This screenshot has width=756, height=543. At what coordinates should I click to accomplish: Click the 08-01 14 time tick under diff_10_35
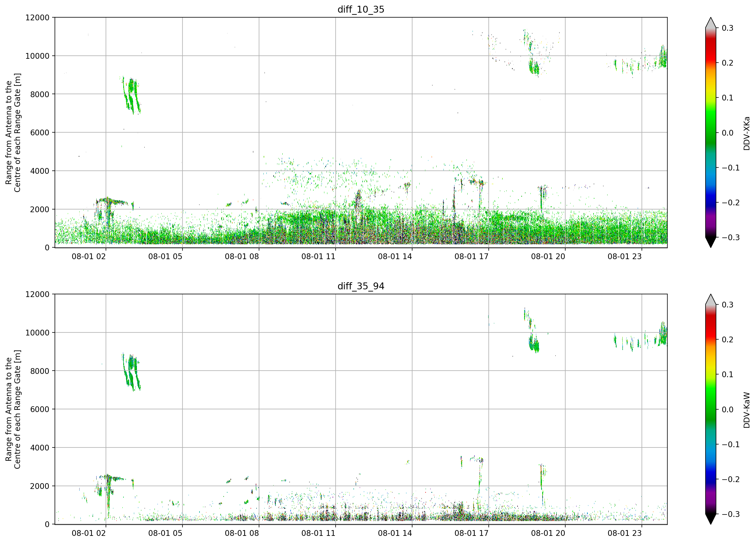[x=395, y=256]
